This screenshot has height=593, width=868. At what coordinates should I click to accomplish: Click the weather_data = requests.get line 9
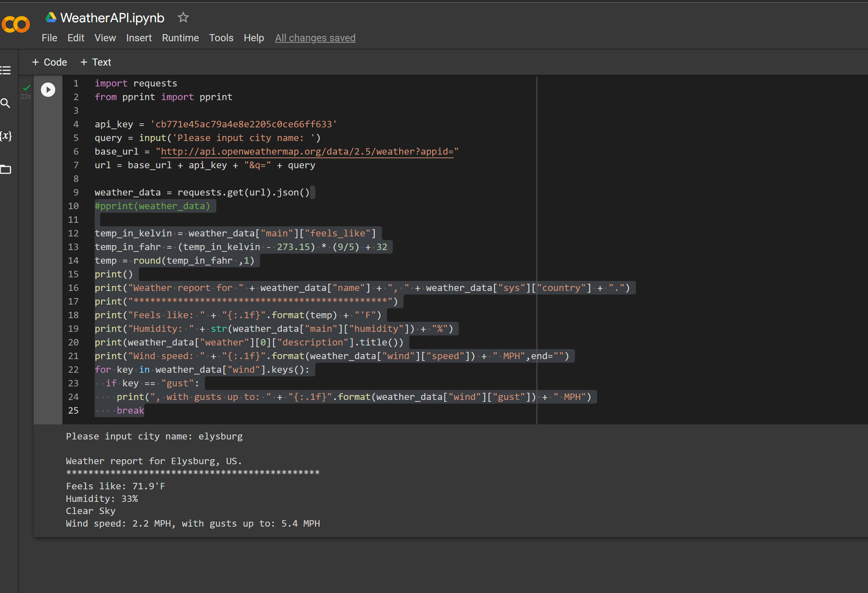pyautogui.click(x=202, y=192)
